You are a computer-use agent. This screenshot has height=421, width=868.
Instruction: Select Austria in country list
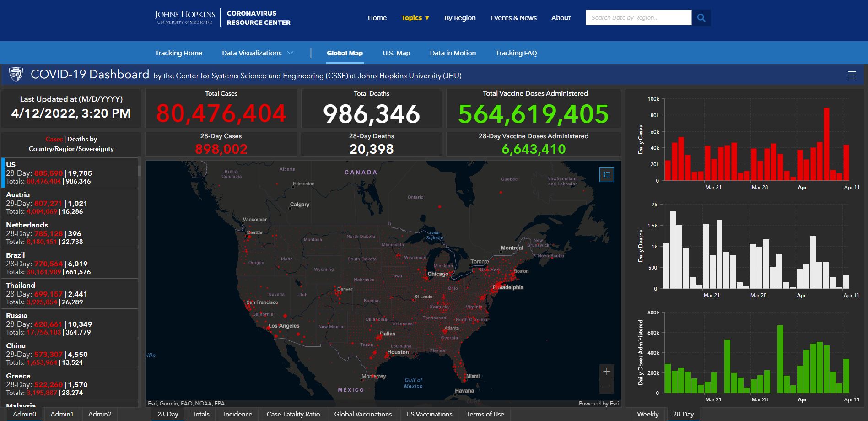click(70, 203)
